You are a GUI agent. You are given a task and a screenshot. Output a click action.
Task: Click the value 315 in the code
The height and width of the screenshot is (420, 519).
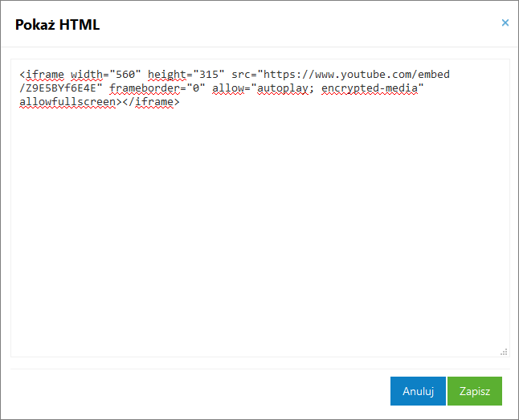(209, 74)
